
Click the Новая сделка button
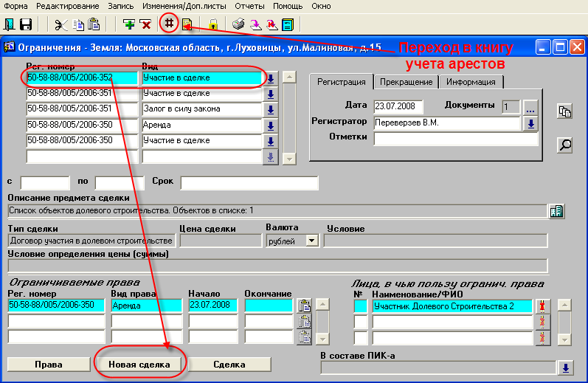pyautogui.click(x=139, y=365)
